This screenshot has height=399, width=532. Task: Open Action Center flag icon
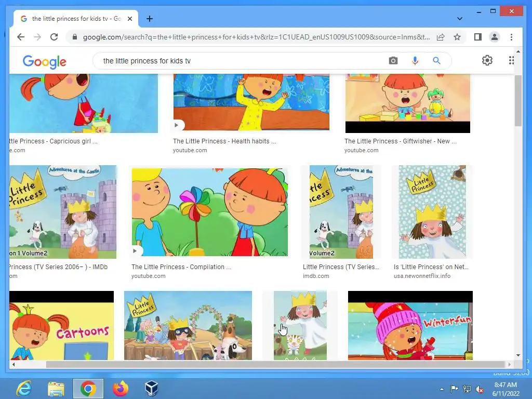pos(454,389)
